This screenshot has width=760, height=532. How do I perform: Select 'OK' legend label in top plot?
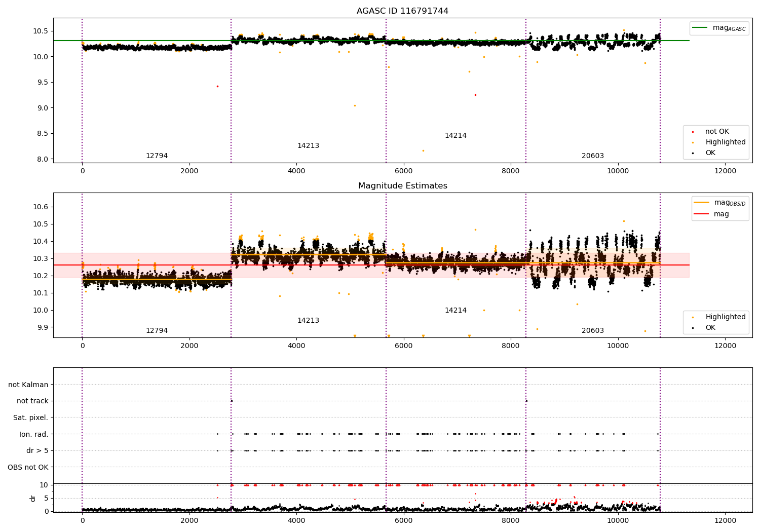[x=710, y=153]
